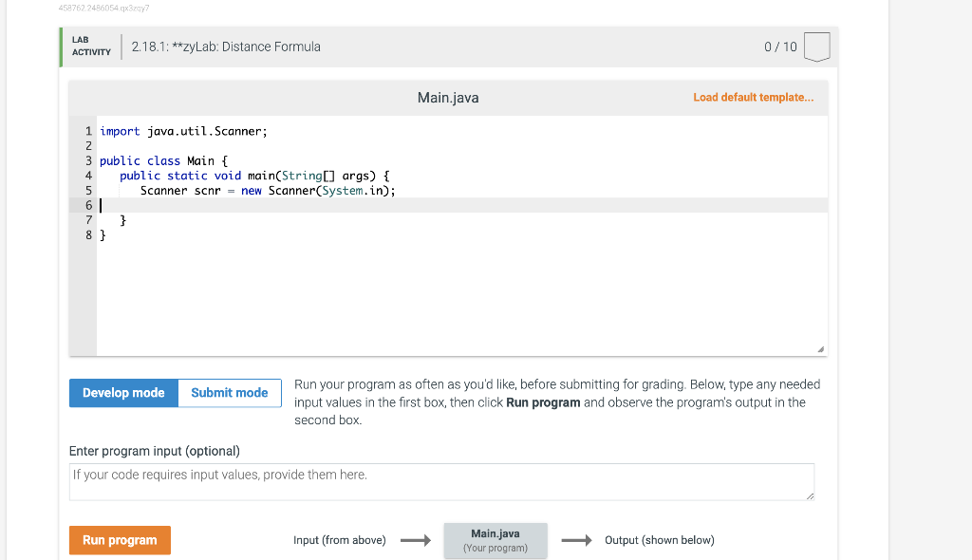Switch to Submit mode
This screenshot has height=560, width=972.
(x=230, y=393)
